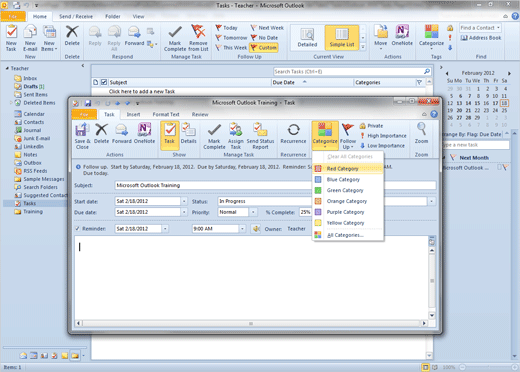The width and height of the screenshot is (520, 372).
Task: Open the Priority dropdown
Action: tap(253, 212)
